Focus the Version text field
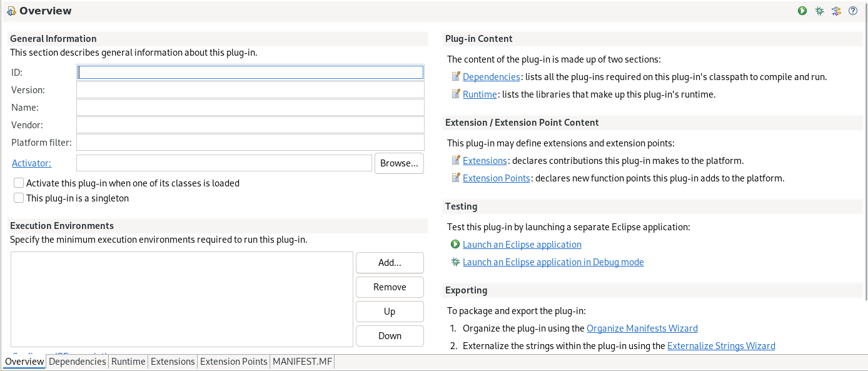The width and height of the screenshot is (868, 371). click(250, 90)
